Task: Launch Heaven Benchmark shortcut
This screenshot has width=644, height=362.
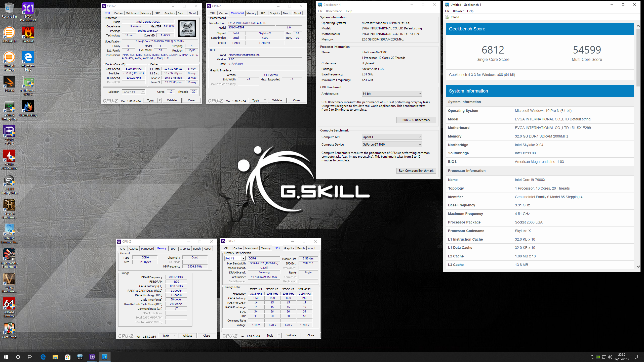Action: point(9,209)
